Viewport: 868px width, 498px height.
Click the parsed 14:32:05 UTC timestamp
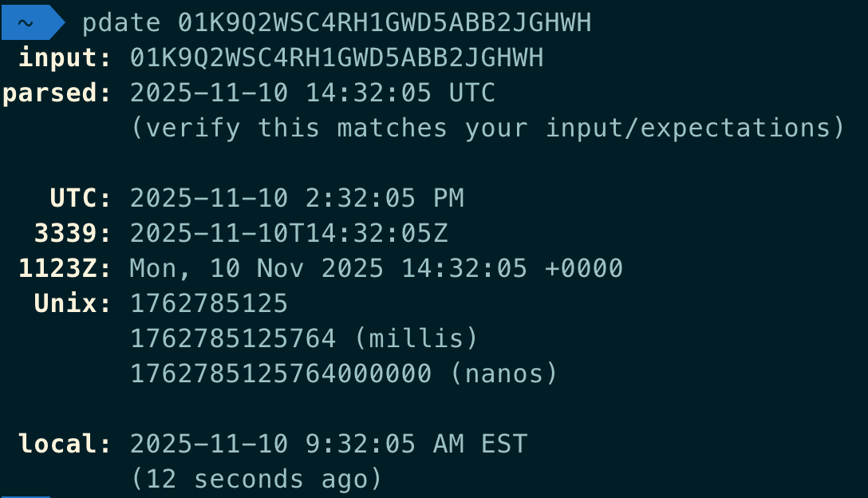pyautogui.click(x=313, y=93)
